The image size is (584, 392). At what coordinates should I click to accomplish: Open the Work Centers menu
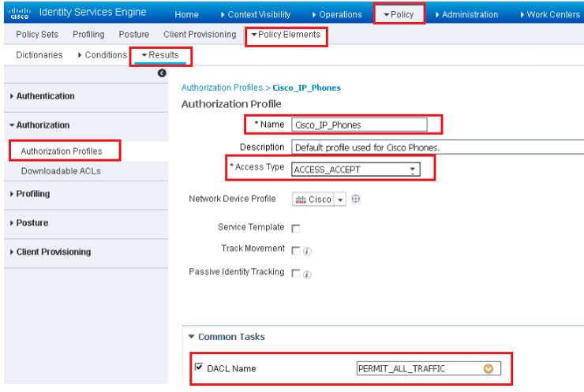click(x=550, y=14)
